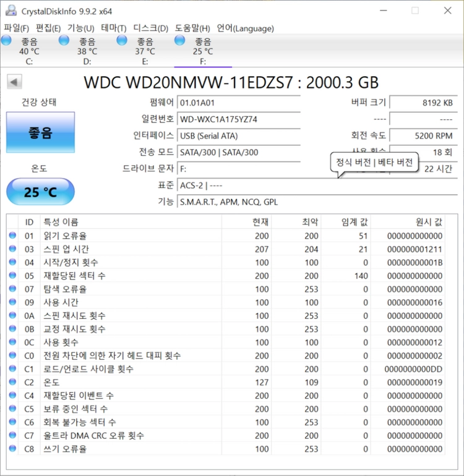
Task: Click the firmware field 01.01A01
Action: pos(239,103)
